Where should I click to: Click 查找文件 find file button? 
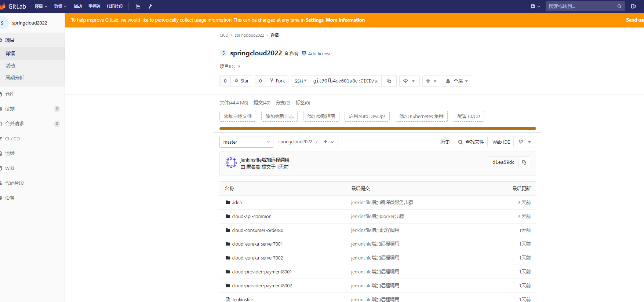[x=471, y=142]
